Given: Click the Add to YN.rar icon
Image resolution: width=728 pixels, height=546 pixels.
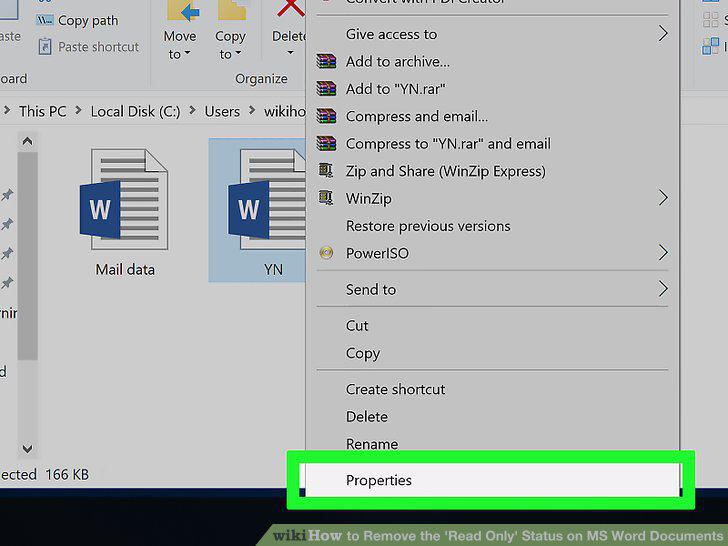Looking at the screenshot, I should tap(326, 88).
